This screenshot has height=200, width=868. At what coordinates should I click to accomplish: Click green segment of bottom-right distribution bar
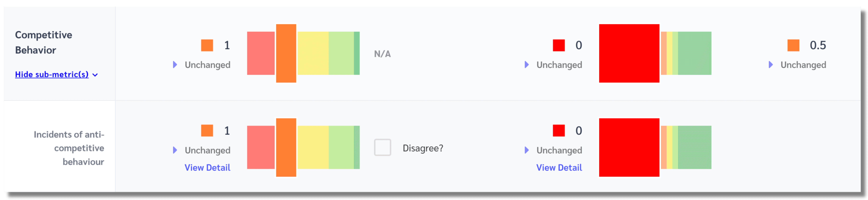695,147
